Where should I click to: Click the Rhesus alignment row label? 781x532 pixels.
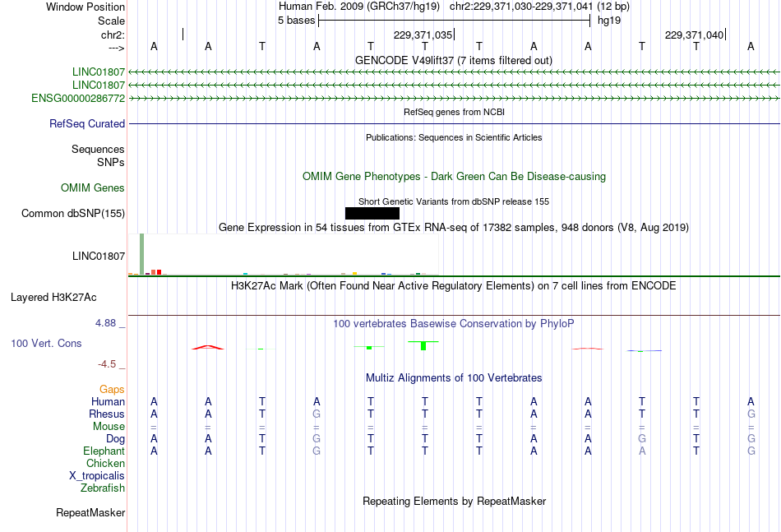[107, 414]
